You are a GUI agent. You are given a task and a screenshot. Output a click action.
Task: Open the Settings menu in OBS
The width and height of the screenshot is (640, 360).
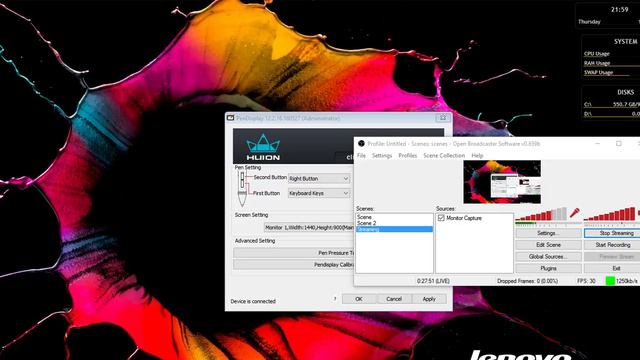(382, 156)
